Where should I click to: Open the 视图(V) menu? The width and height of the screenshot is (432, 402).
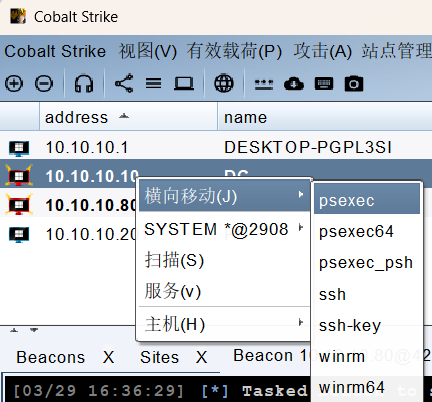pos(148,51)
